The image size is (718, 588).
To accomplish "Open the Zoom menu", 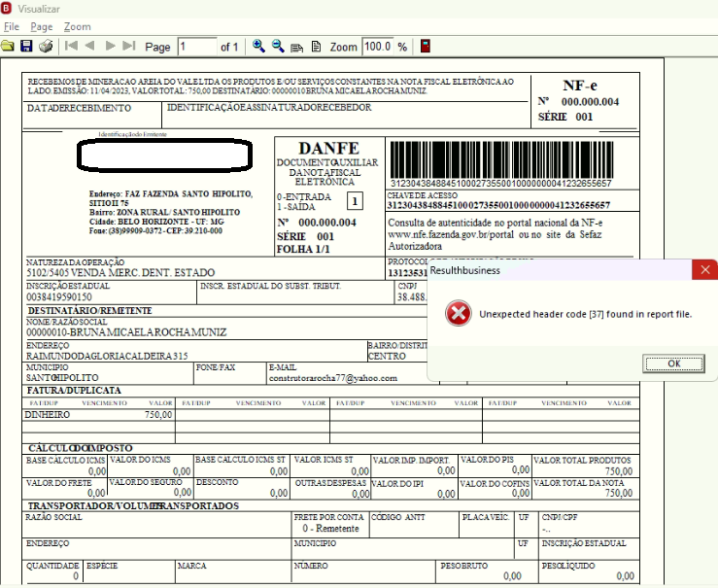I will pyautogui.click(x=78, y=26).
